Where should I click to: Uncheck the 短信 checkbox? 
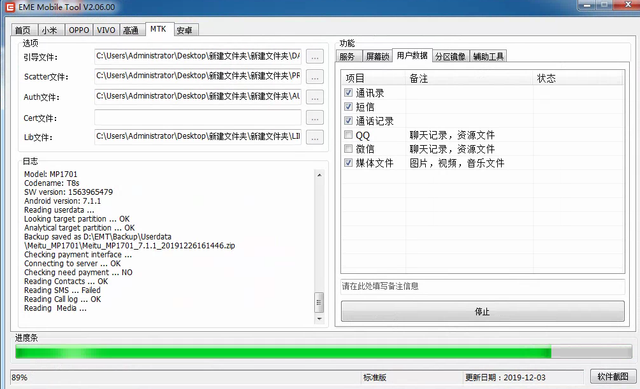pos(348,107)
